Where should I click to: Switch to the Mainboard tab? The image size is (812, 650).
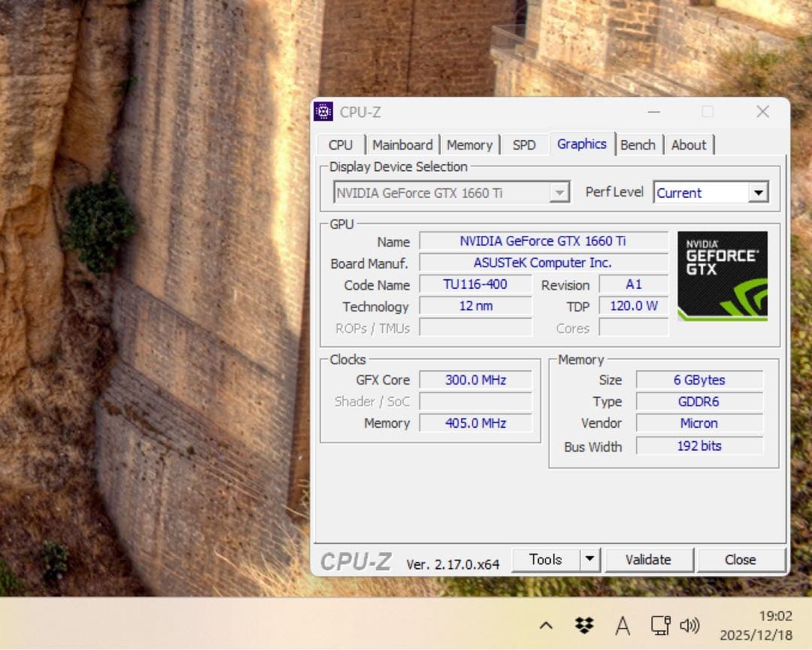pyautogui.click(x=402, y=144)
